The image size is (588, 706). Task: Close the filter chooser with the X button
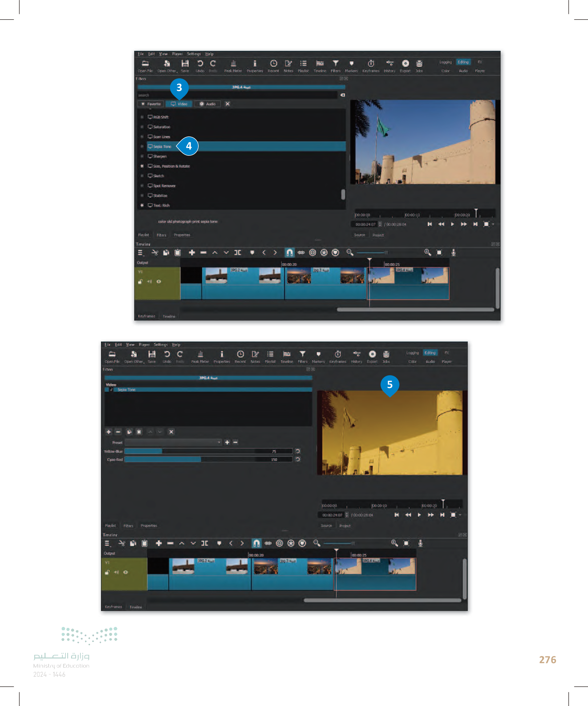point(228,104)
